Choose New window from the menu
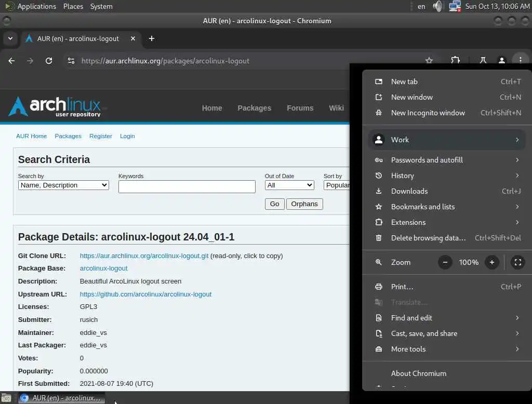Viewport: 532px width, 404px height. tap(447, 97)
